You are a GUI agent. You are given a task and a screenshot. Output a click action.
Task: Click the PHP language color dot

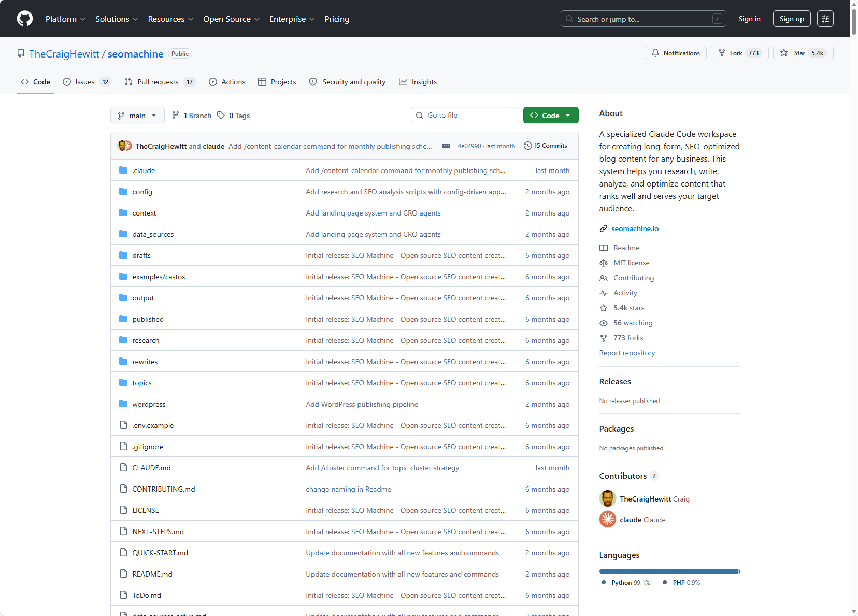(x=665, y=583)
